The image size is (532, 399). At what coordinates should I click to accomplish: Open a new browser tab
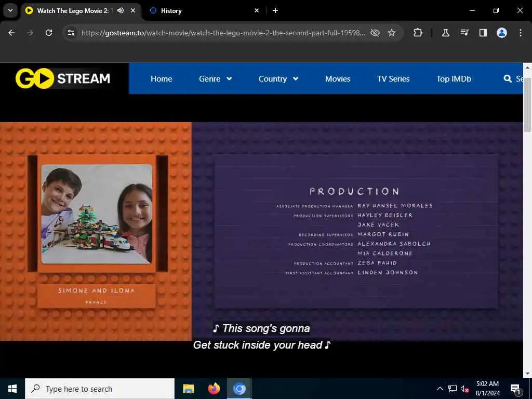[x=275, y=10]
